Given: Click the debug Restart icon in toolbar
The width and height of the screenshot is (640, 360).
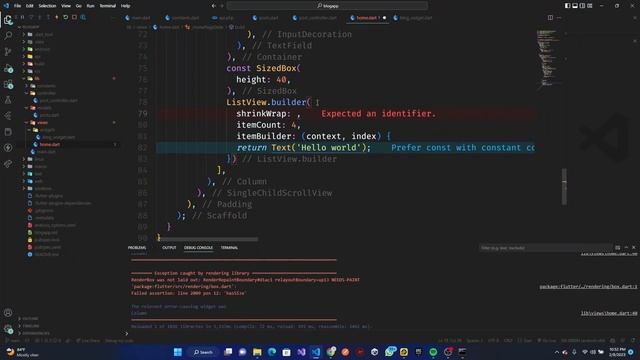Looking at the screenshot, I should [x=65, y=17].
